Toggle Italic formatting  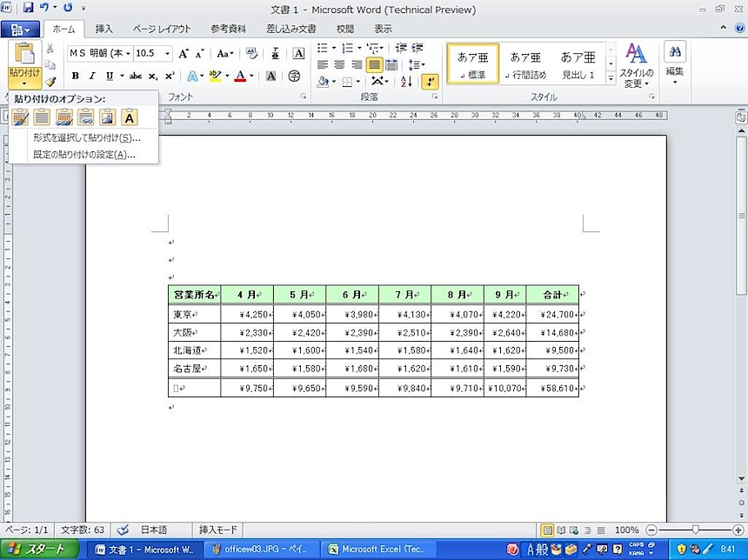tap(92, 77)
